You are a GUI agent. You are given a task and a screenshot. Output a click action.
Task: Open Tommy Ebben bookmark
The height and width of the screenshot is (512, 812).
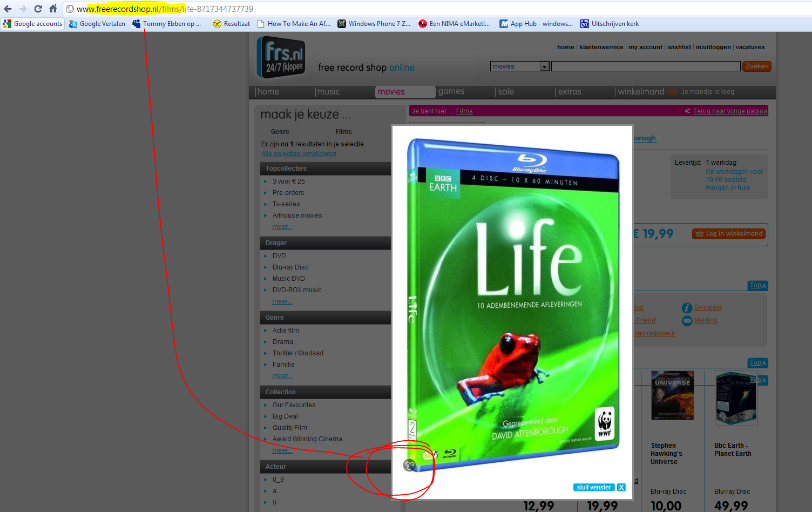click(167, 24)
